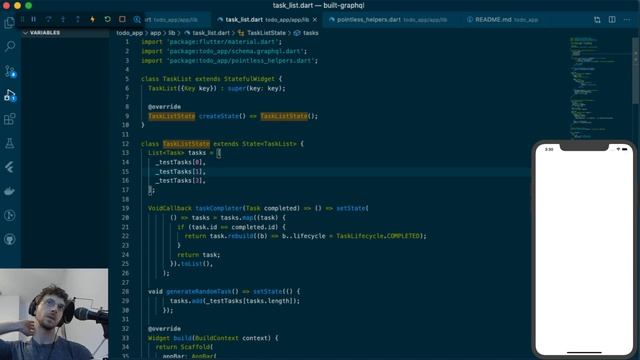Switch to the task_list.dart tab
640x360 pixels.
coord(266,20)
